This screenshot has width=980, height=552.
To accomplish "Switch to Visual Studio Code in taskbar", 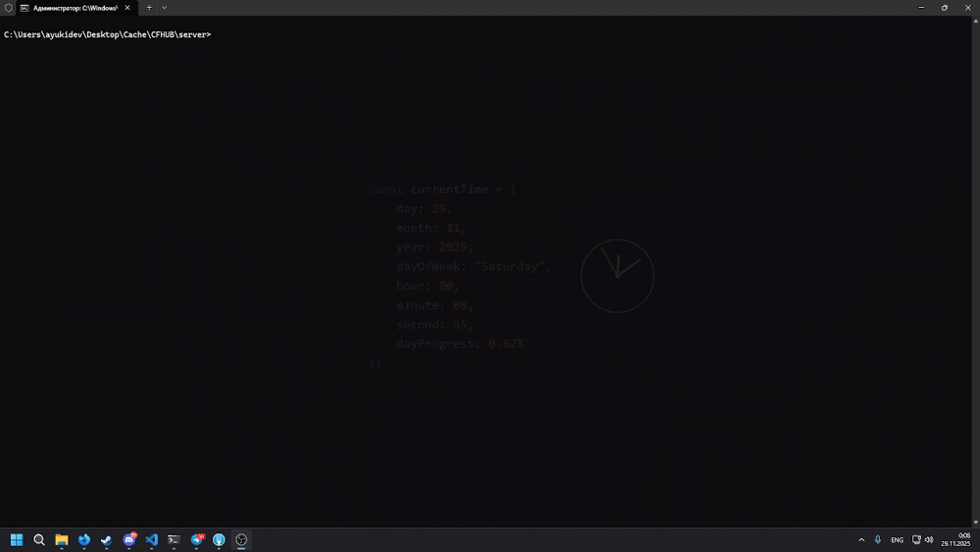I will pos(151,539).
